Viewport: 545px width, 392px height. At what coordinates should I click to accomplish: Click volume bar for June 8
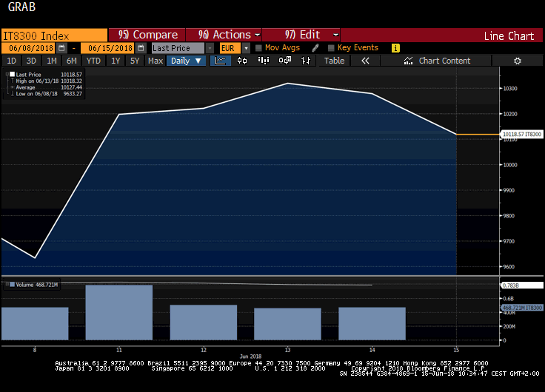click(x=35, y=324)
